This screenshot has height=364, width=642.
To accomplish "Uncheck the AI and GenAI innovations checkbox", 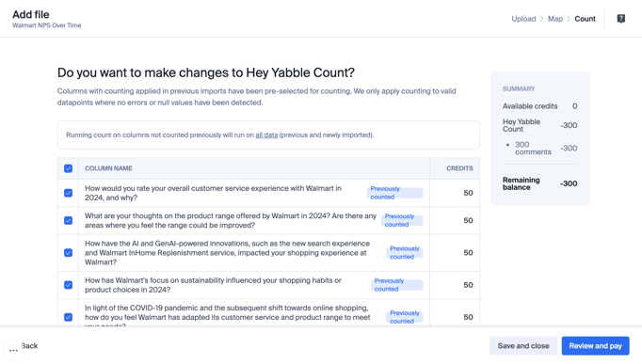I will 69,253.
